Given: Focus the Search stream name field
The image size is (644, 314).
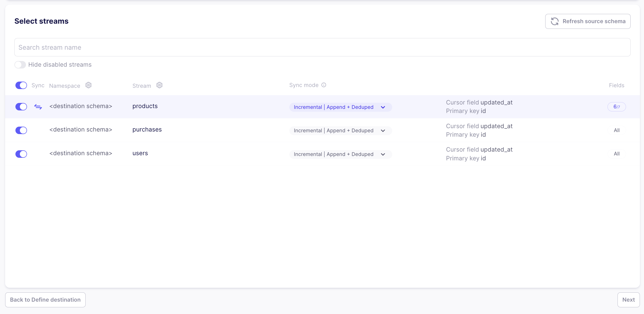Looking at the screenshot, I should [322, 47].
